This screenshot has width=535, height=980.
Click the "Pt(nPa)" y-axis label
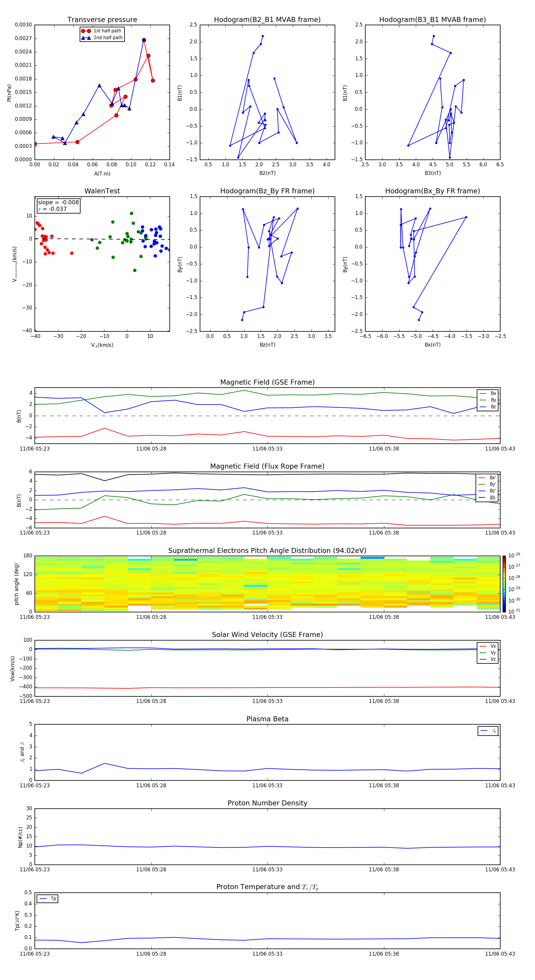pyautogui.click(x=9, y=92)
